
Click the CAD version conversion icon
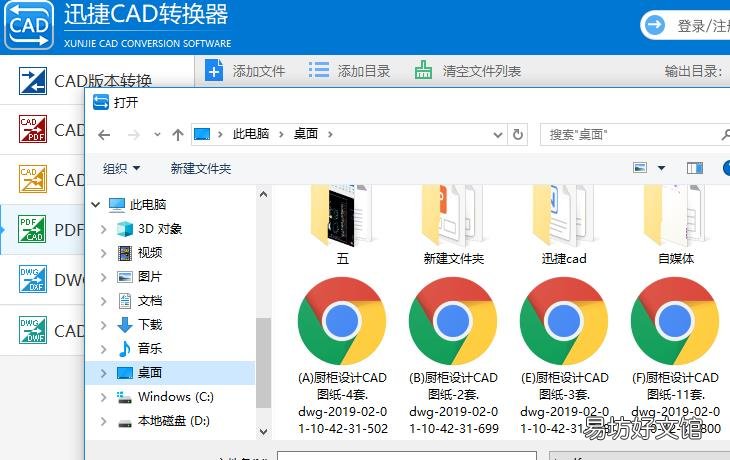[x=33, y=81]
